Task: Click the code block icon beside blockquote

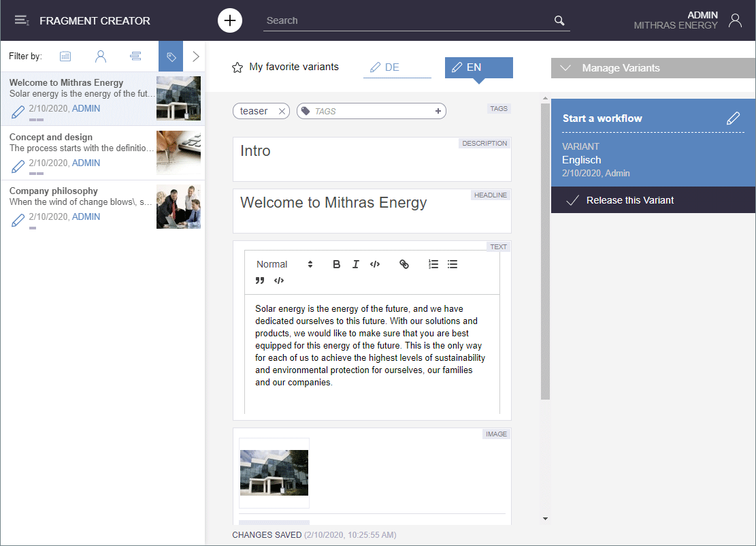Action: click(x=279, y=280)
